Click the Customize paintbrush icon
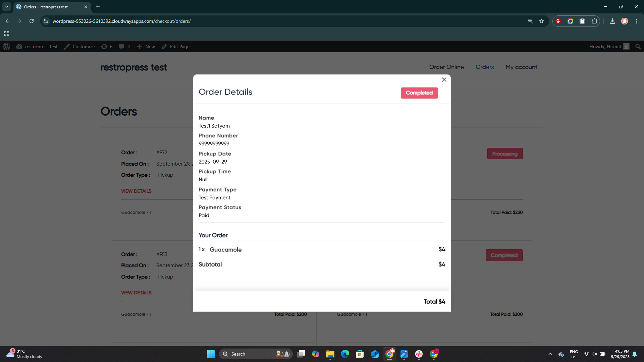The width and height of the screenshot is (644, 362). pos(67,47)
